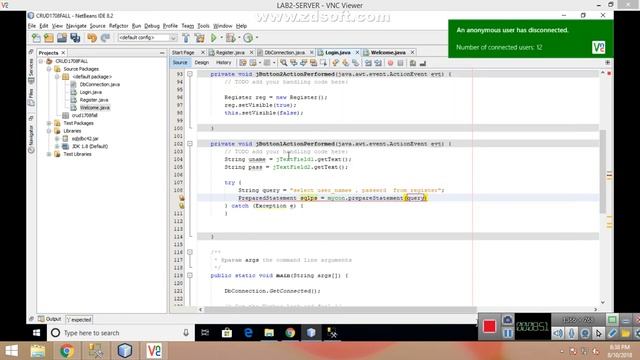The image size is (640, 360).
Task: Open the Output panel button
Action: click(50, 319)
